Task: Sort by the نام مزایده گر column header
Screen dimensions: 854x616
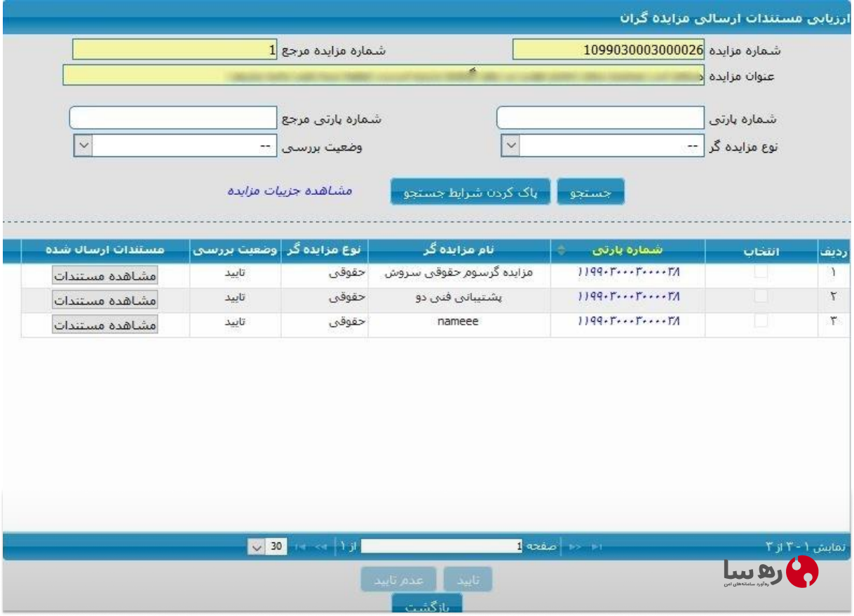Action: tap(459, 250)
